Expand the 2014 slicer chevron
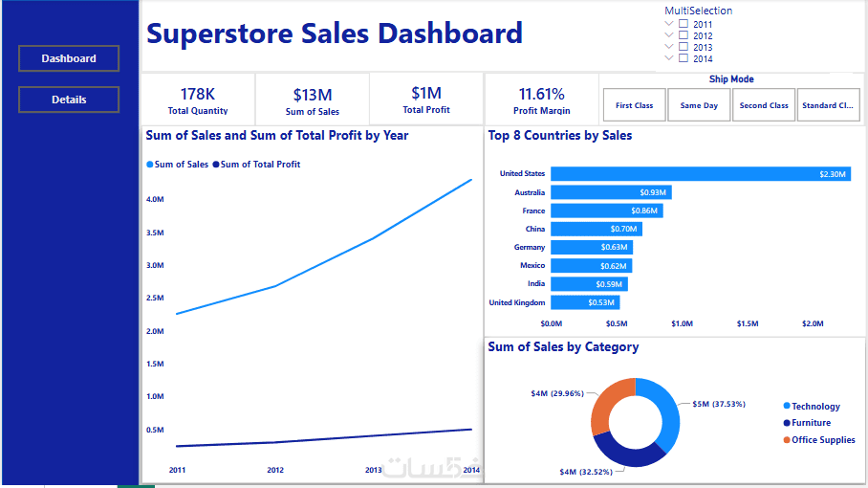 coord(669,57)
